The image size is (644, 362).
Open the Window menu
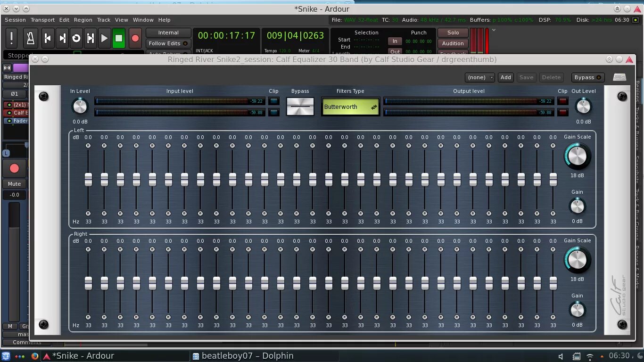143,20
